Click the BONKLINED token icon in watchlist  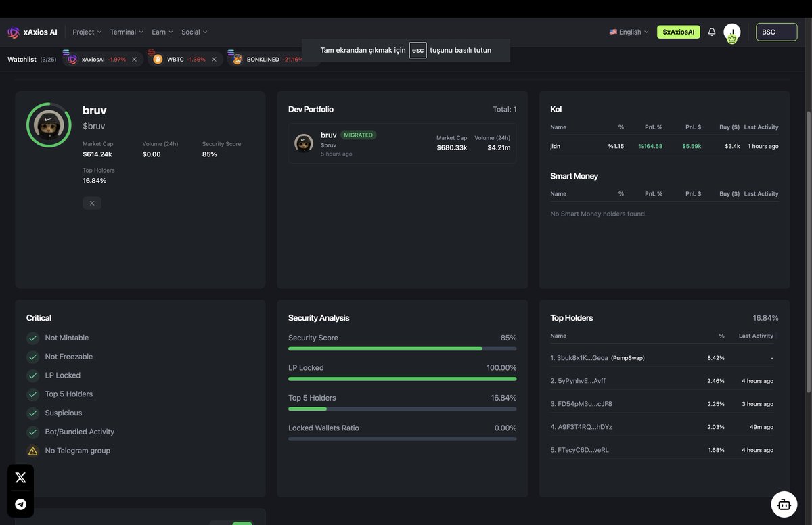[x=238, y=60]
